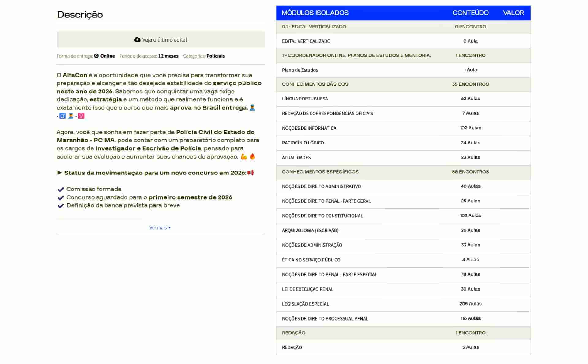The image size is (588, 364).
Task: Click the flexed arm emoji
Action: [x=244, y=157]
